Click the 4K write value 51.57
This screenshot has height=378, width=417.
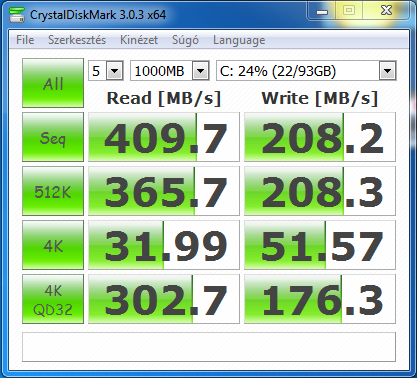pos(320,245)
